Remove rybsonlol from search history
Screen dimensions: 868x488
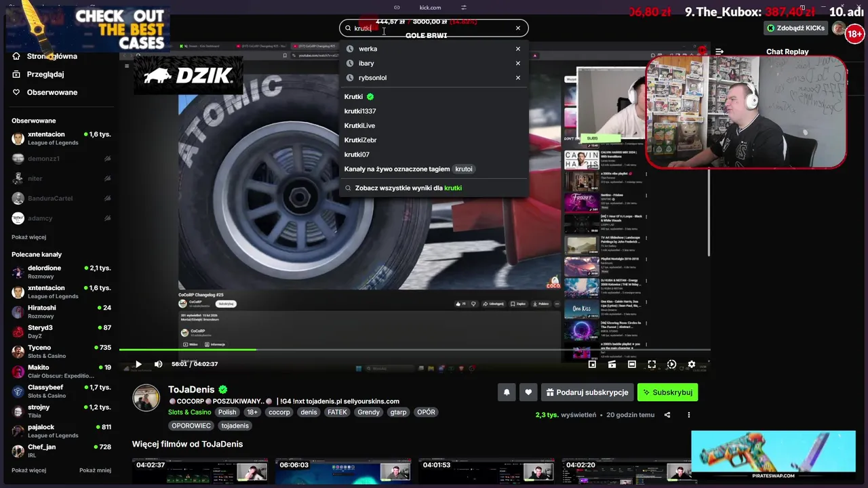(518, 77)
